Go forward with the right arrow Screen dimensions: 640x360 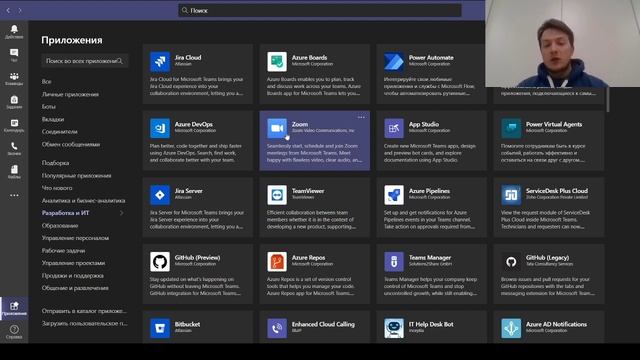[x=20, y=10]
